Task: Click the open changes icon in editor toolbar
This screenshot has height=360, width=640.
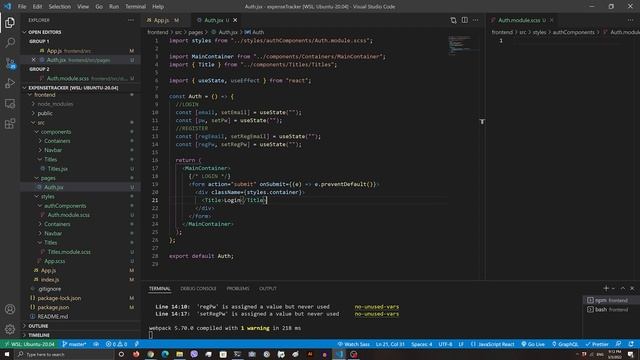Action: tap(453, 20)
